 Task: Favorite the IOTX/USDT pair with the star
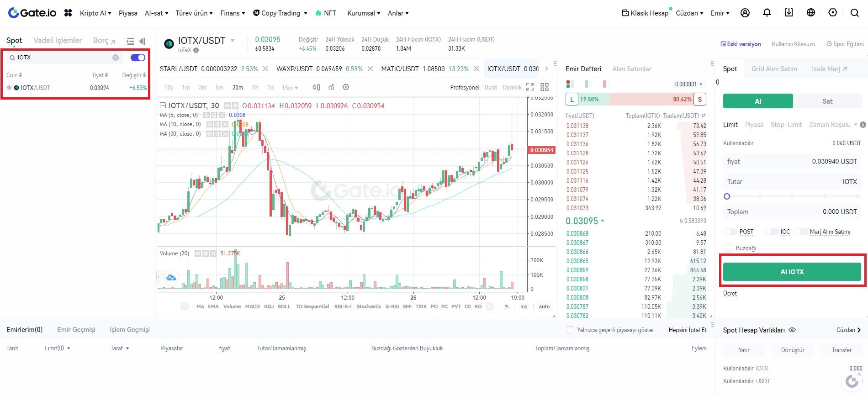[x=9, y=88]
